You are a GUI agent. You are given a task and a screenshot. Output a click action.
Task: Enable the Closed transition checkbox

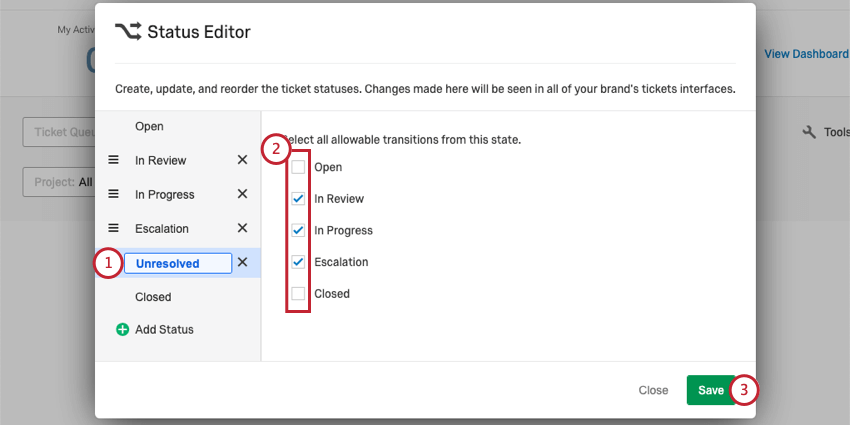click(x=298, y=294)
